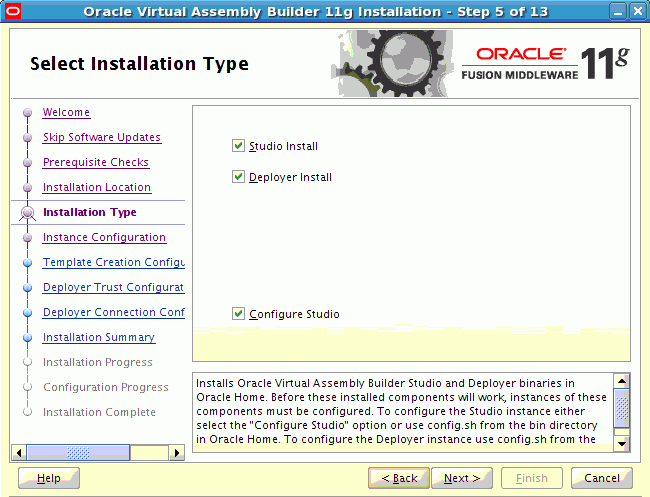Close the installer window

point(638,11)
